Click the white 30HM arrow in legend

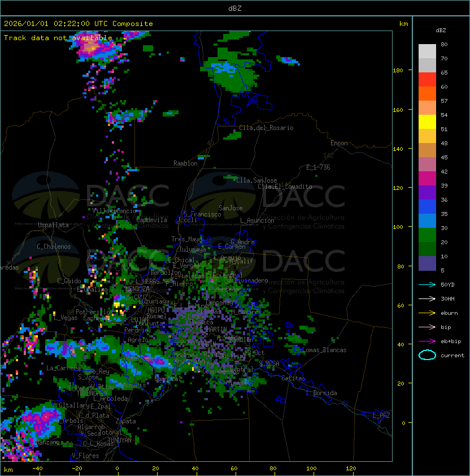pos(427,298)
